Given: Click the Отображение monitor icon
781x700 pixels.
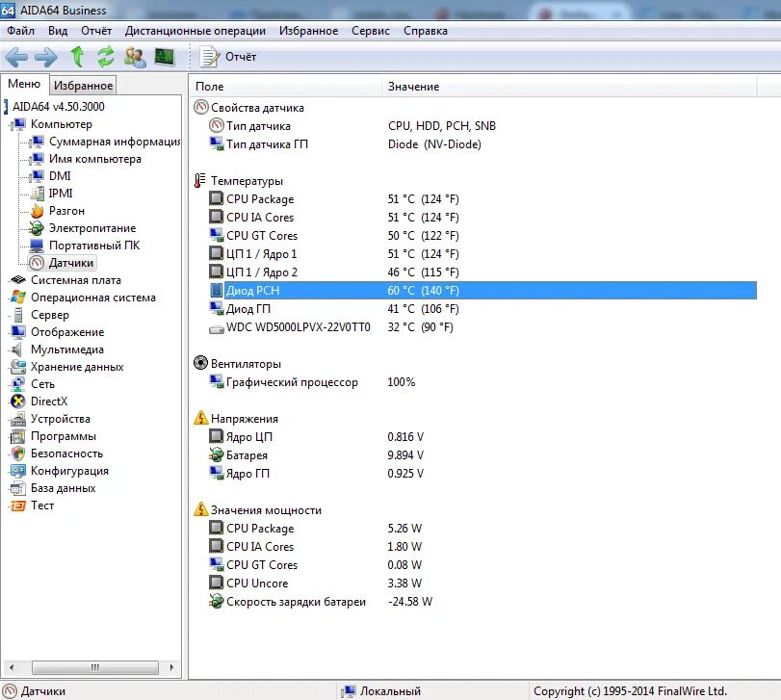Looking at the screenshot, I should [18, 332].
